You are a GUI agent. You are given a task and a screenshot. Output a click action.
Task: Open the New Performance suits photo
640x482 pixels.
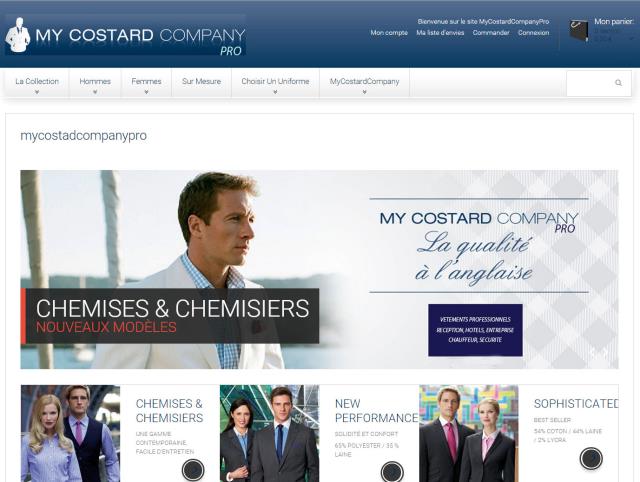(x=269, y=433)
